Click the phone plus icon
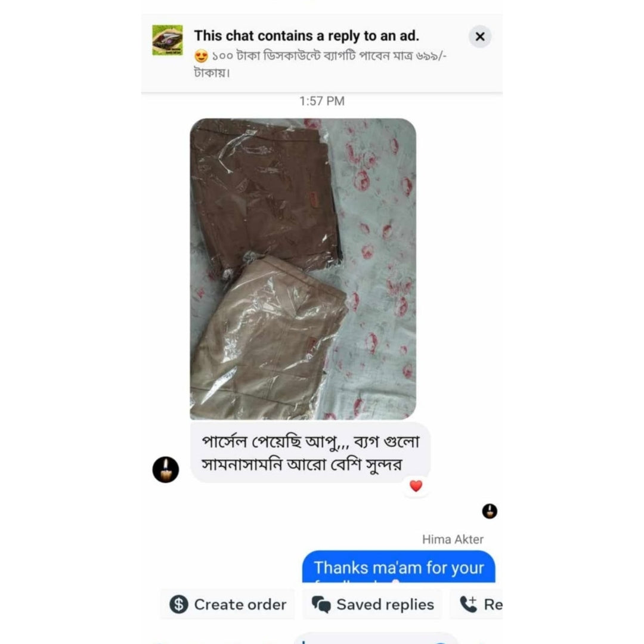The image size is (644, 644). click(x=468, y=604)
